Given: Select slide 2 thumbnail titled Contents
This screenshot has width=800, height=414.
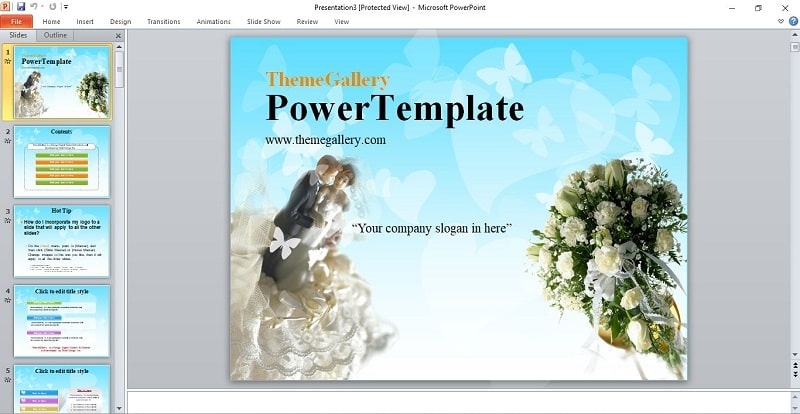Looking at the screenshot, I should click(x=62, y=162).
